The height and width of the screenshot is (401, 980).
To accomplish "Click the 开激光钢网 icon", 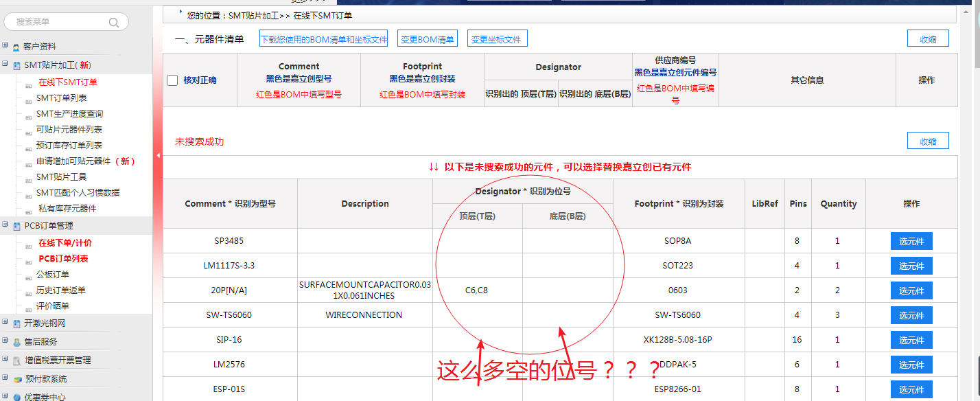I will tap(17, 323).
